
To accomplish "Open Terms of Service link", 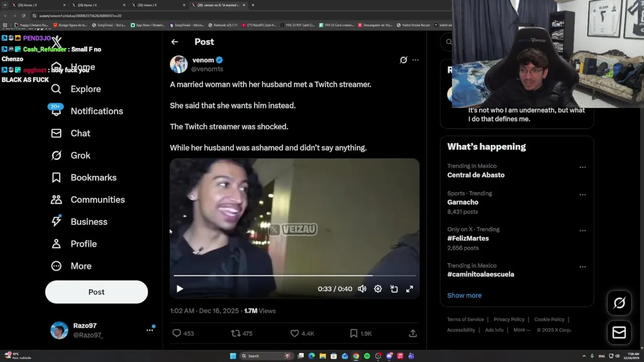I will (465, 319).
